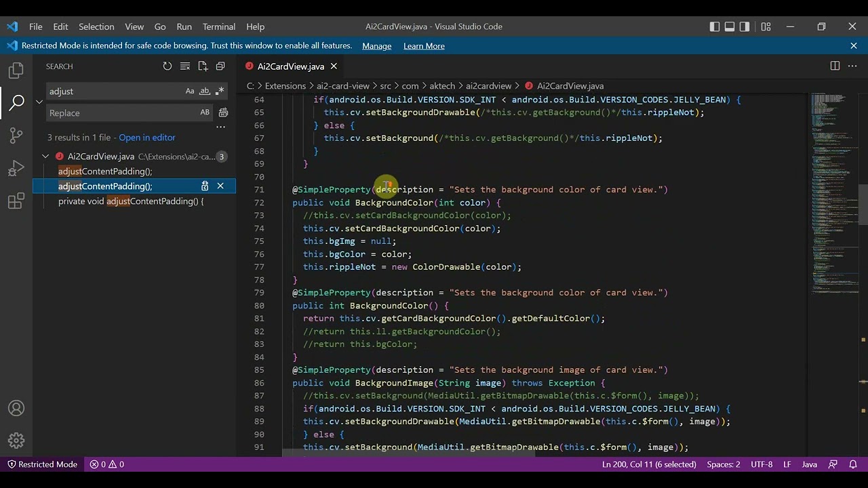Click the shield Restricted Mode status bar item

click(x=42, y=464)
